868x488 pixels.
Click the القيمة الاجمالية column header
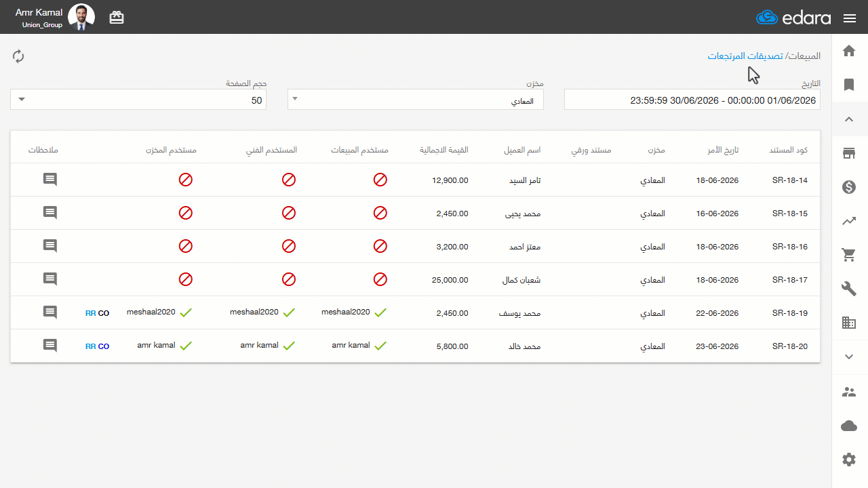444,150
